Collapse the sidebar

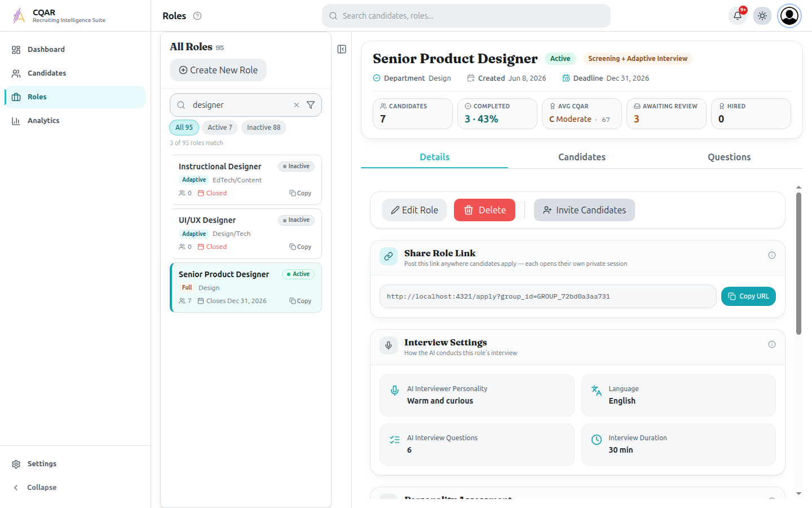75,488
